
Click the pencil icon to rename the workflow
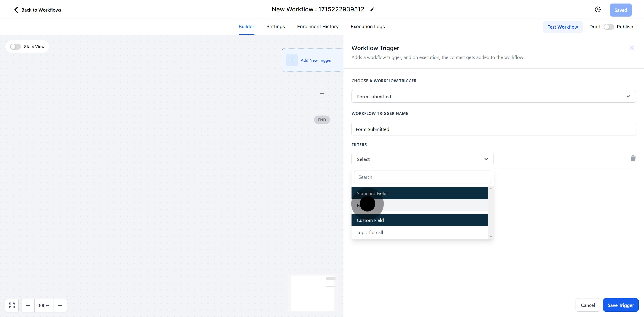coord(372,9)
